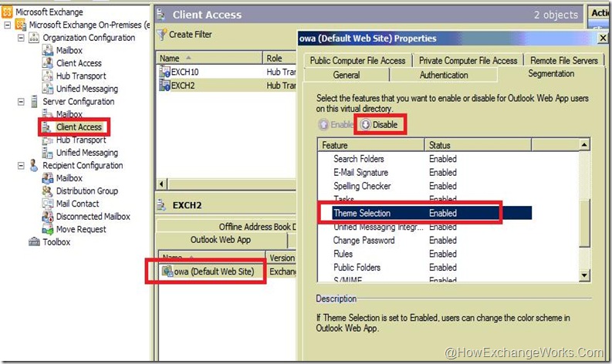The height and width of the screenshot is (364, 612).
Task: Click the Create Filter link
Action: coord(191,35)
